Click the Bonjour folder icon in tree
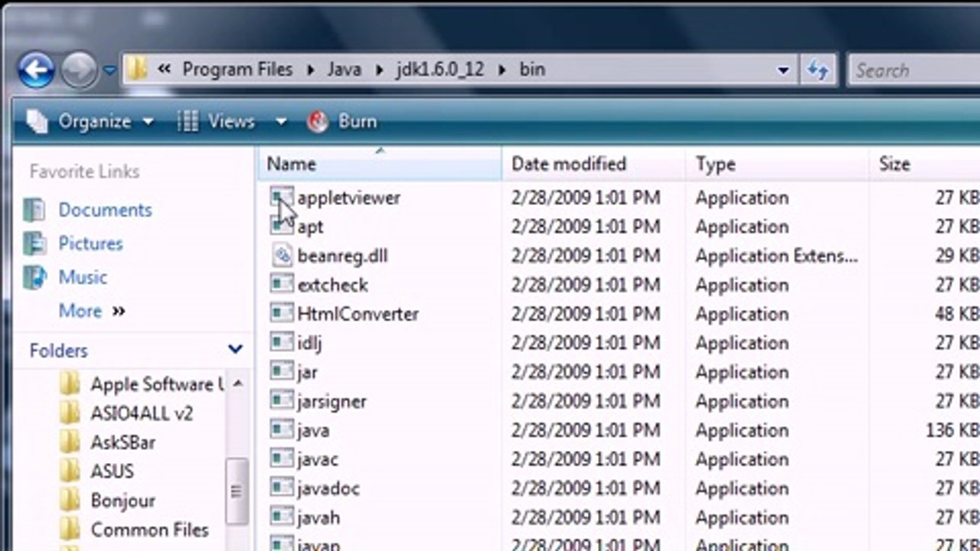This screenshot has width=980, height=551. click(70, 500)
